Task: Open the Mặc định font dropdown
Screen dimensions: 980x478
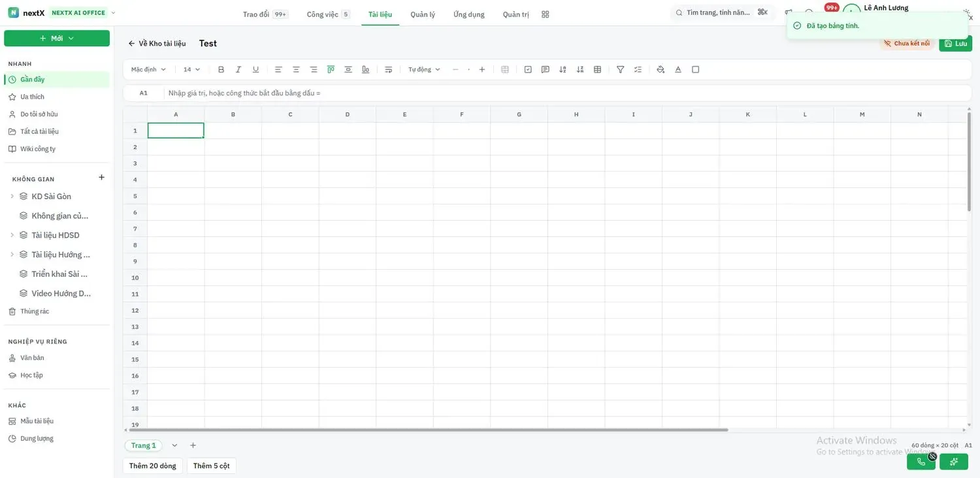Action: point(148,69)
